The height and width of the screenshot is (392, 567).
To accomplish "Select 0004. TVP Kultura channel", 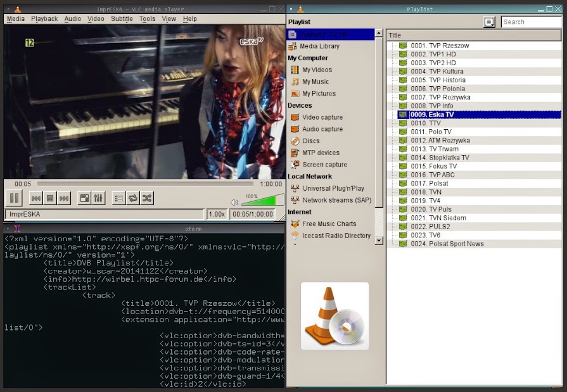I will click(x=474, y=72).
